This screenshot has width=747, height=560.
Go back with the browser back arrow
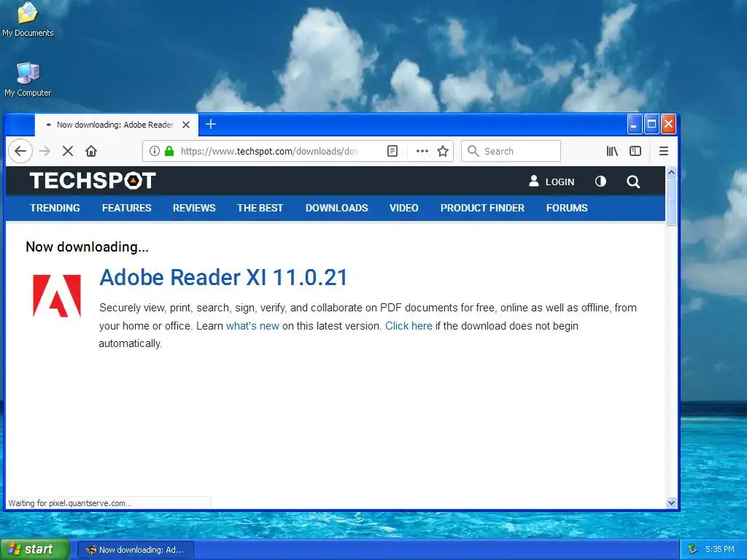tap(20, 151)
